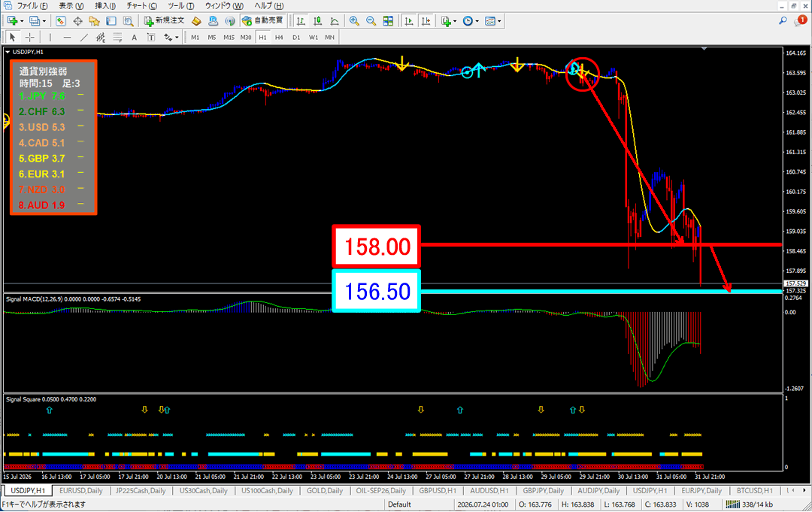
Task: Select the equidistant channel tool
Action: pos(101,37)
